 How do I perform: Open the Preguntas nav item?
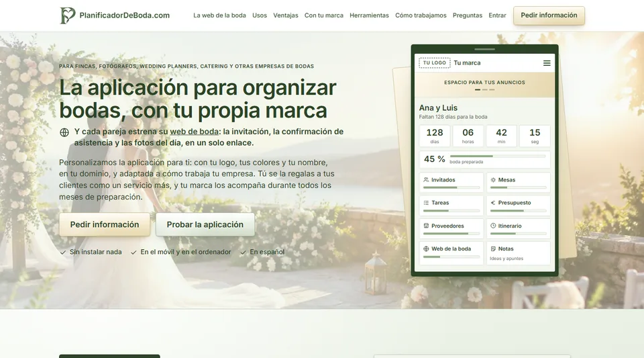click(x=468, y=15)
